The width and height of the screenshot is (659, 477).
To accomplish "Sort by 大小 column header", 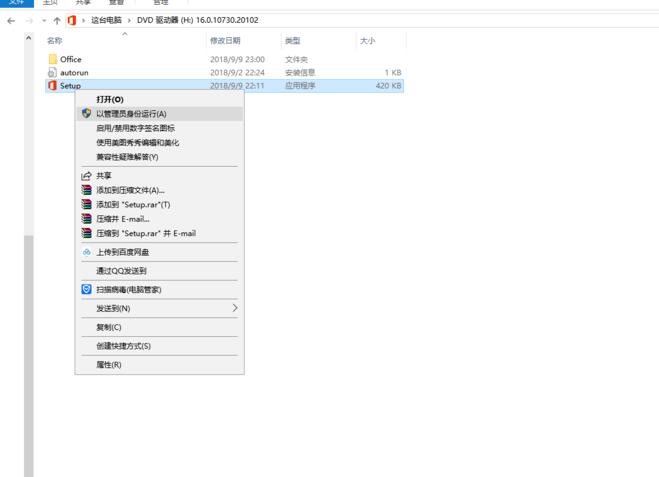I will pyautogui.click(x=367, y=41).
